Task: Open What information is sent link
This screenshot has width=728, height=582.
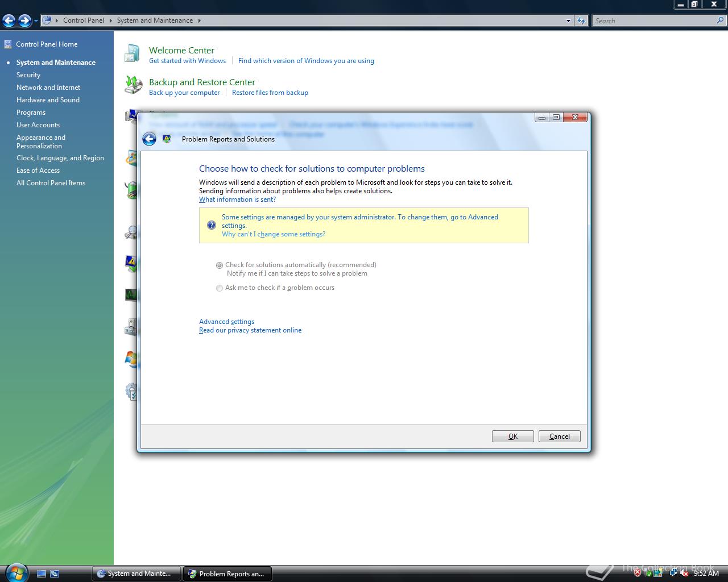Action: [x=237, y=199]
